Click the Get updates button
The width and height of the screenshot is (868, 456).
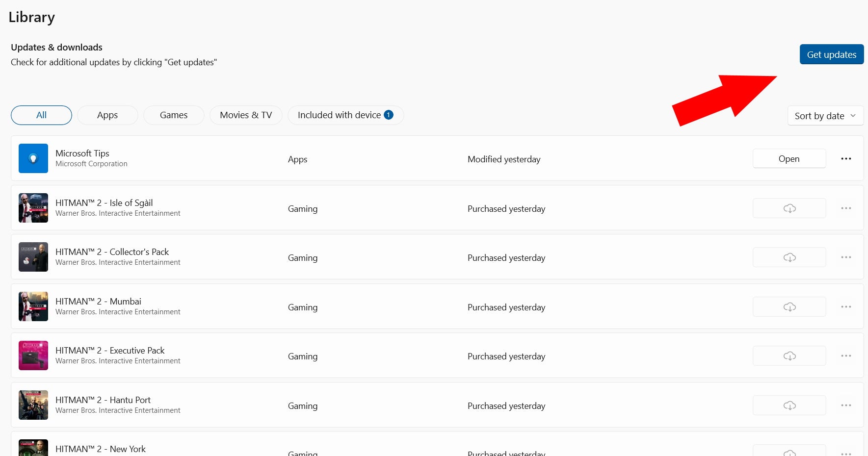coord(831,54)
